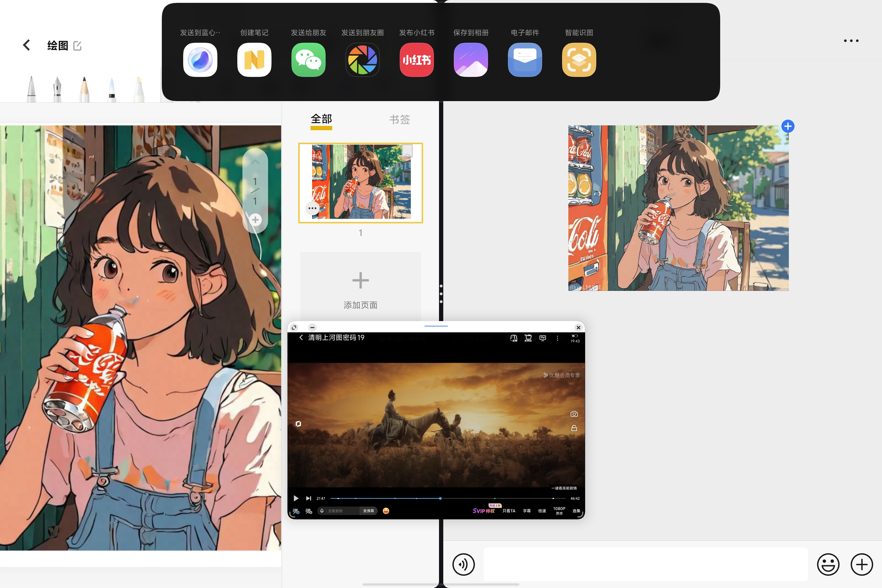Expand the floating video window to full screen
882x588 pixels.
coord(294,327)
